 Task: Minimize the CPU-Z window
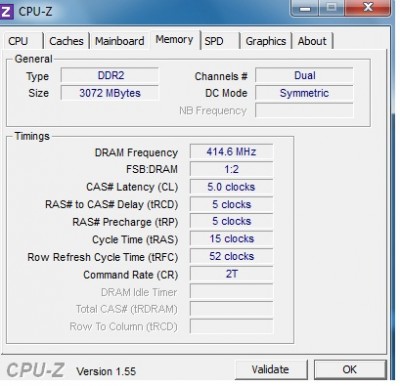[x=305, y=8]
